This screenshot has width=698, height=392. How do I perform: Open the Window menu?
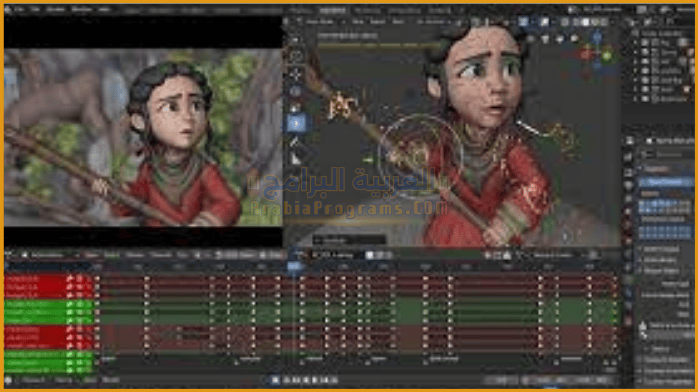(x=82, y=9)
